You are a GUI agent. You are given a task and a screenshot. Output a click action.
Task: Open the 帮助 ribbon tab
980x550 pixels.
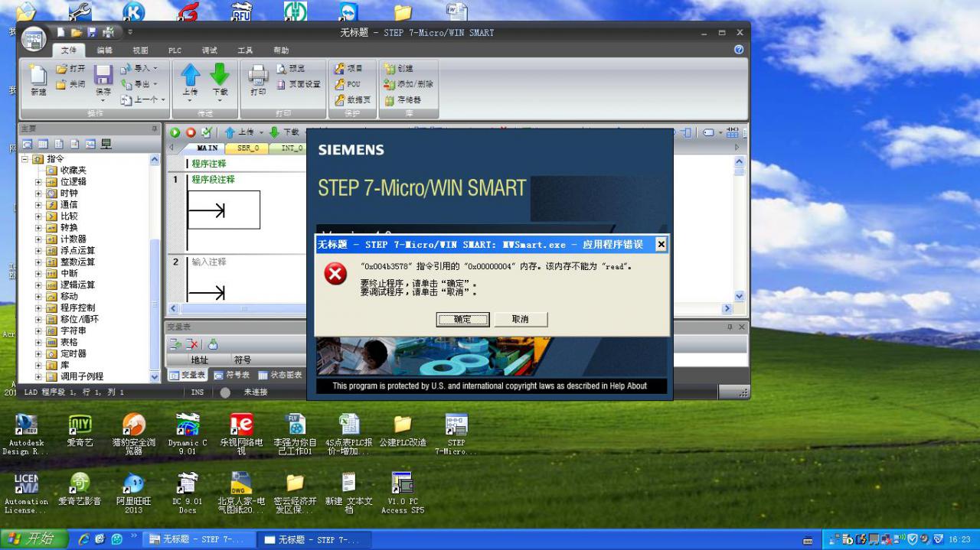pos(281,50)
